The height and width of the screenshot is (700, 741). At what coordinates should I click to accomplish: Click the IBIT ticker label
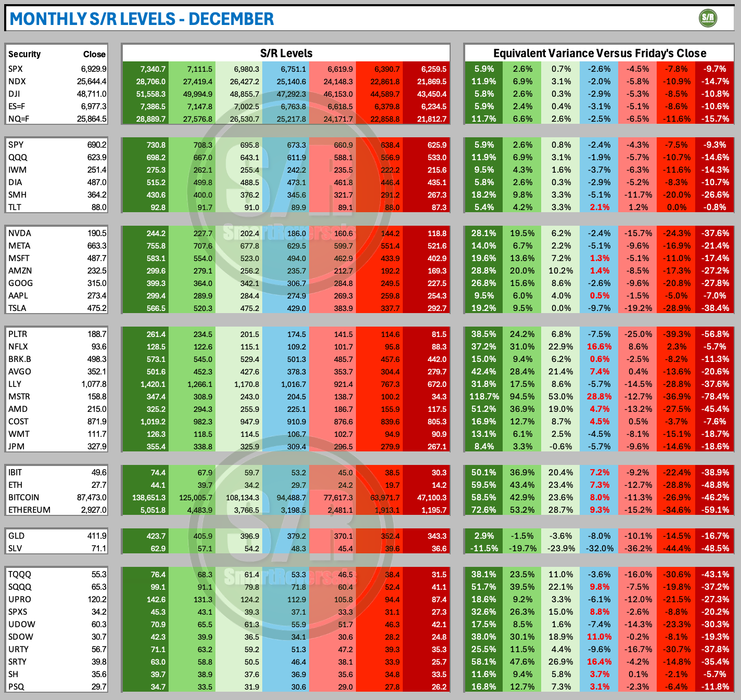click(x=15, y=472)
